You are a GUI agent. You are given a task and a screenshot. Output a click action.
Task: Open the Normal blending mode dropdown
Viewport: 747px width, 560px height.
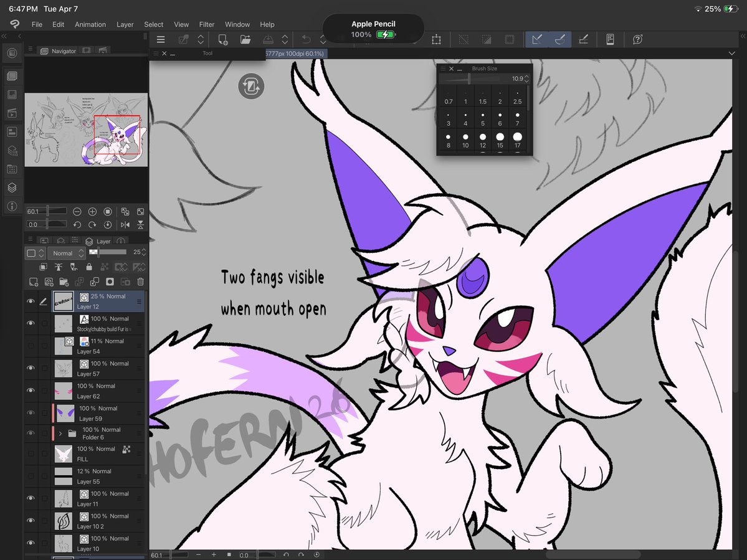tap(67, 254)
